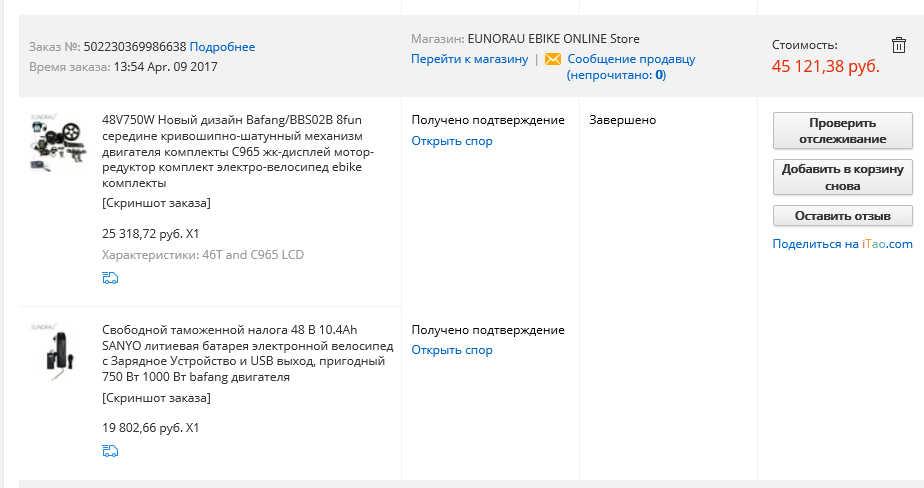View Скриншот заказа for SANYO battery
Viewport: 924px width, 488px height.
[x=156, y=397]
